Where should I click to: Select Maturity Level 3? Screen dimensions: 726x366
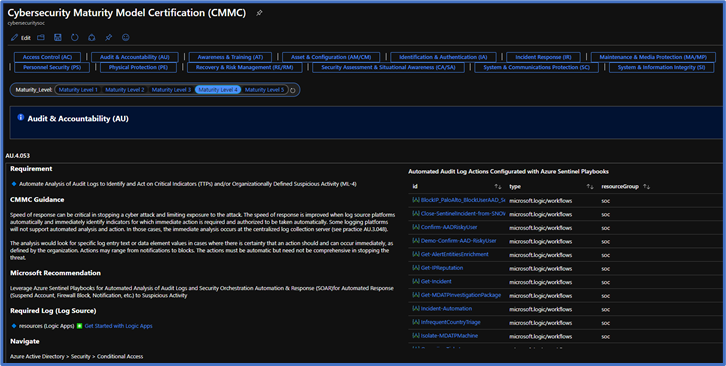click(x=171, y=90)
